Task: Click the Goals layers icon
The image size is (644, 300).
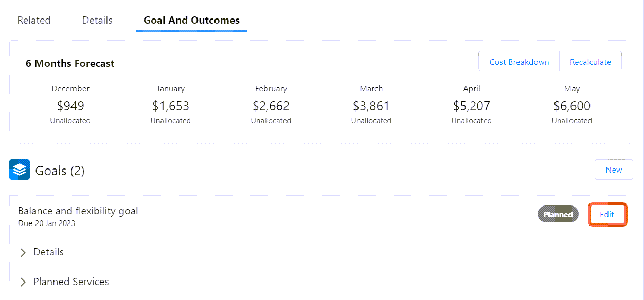Action: click(x=20, y=170)
